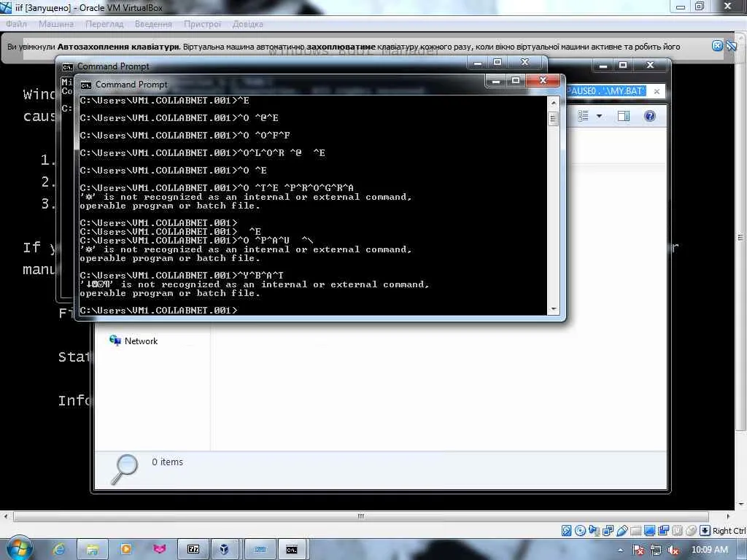The height and width of the screenshot is (560, 747).
Task: Open the Пристрої menu
Action: point(203,24)
